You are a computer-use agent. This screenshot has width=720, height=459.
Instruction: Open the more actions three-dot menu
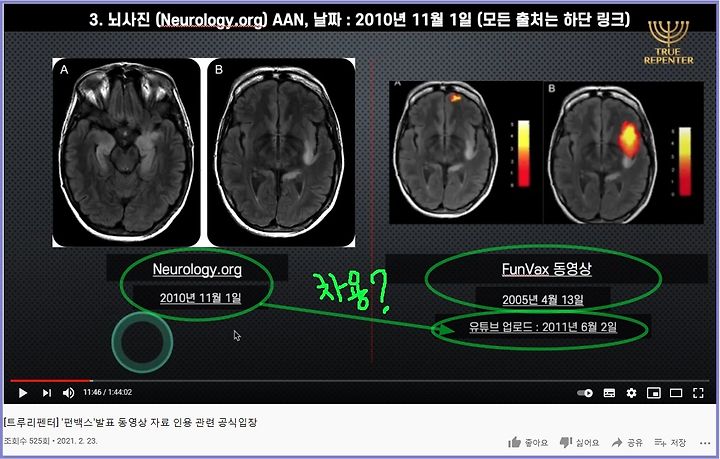click(x=705, y=443)
